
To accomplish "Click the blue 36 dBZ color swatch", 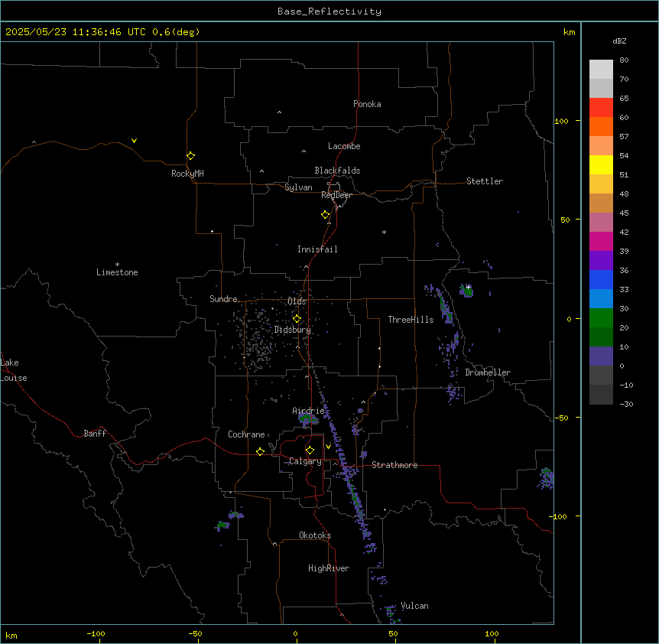I will coord(601,279).
